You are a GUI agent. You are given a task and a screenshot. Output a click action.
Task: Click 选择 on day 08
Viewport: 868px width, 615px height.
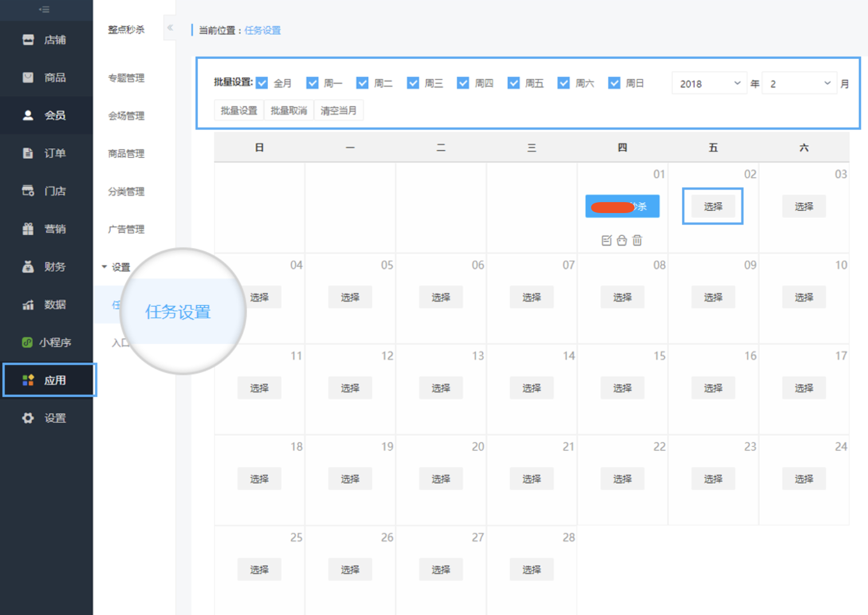622,297
